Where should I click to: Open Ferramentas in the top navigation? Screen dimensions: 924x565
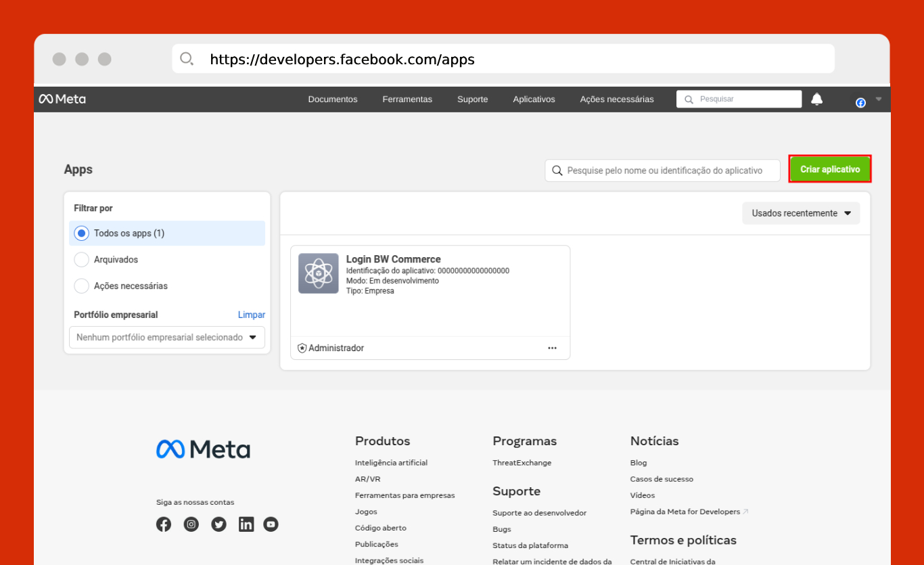407,99
